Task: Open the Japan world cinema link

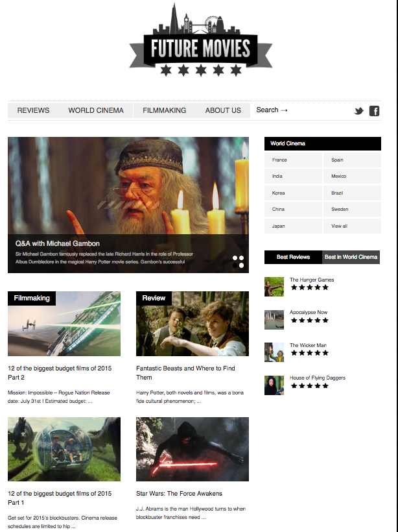Action: [x=293, y=226]
